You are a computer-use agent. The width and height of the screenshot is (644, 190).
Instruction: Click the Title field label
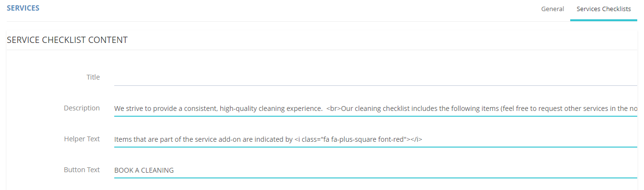pos(93,77)
